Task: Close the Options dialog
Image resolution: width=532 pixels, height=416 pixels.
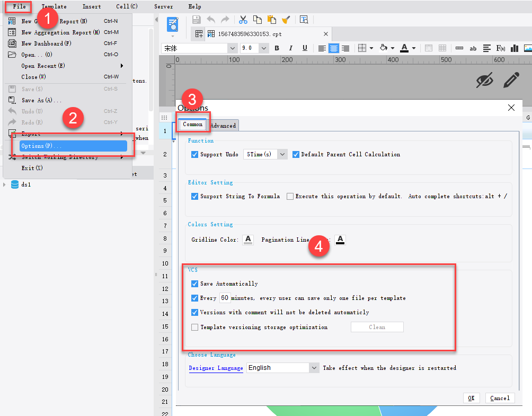Action: [x=511, y=108]
